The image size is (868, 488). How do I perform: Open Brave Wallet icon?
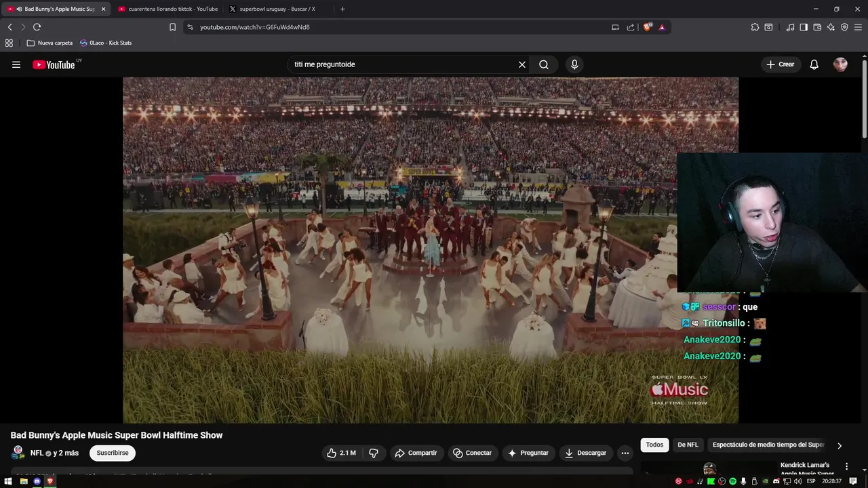(817, 27)
